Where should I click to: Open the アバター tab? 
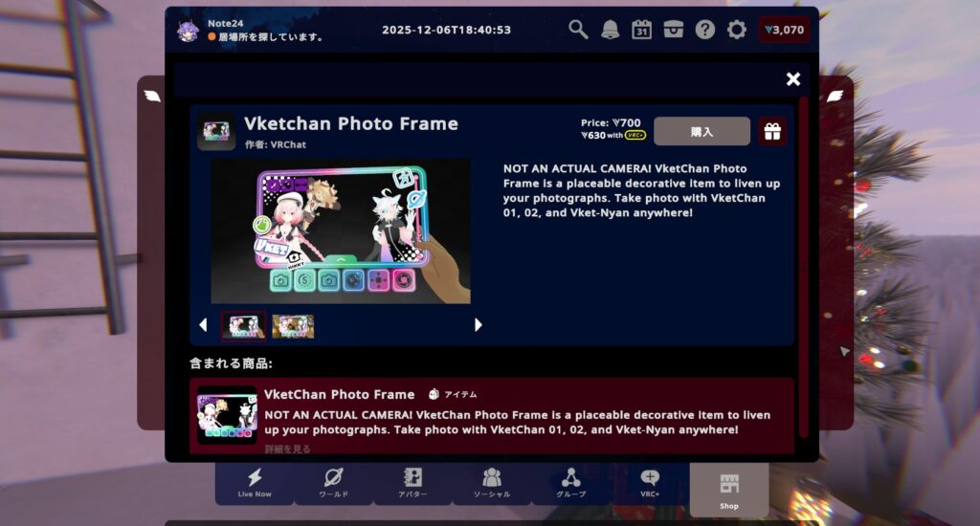pyautogui.click(x=412, y=484)
